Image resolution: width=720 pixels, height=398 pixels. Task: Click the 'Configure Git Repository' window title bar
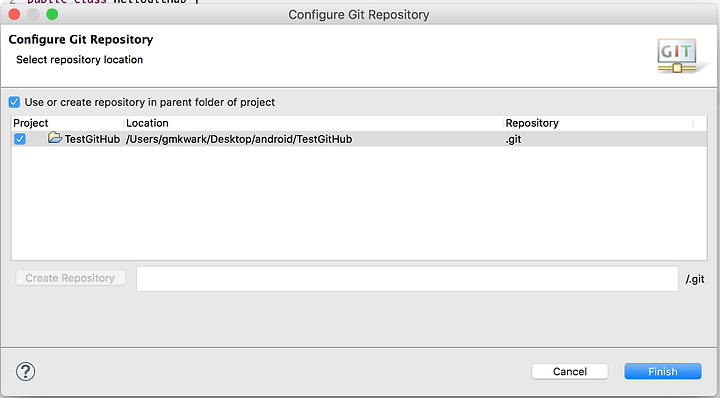coord(359,15)
